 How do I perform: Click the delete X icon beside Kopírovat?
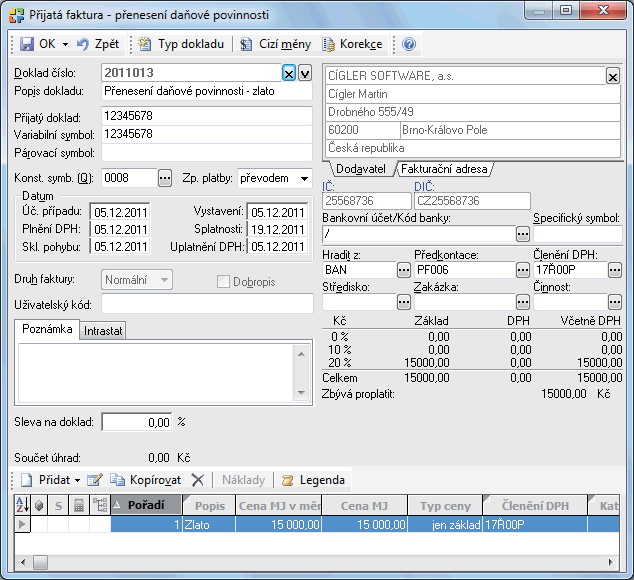pos(197,480)
